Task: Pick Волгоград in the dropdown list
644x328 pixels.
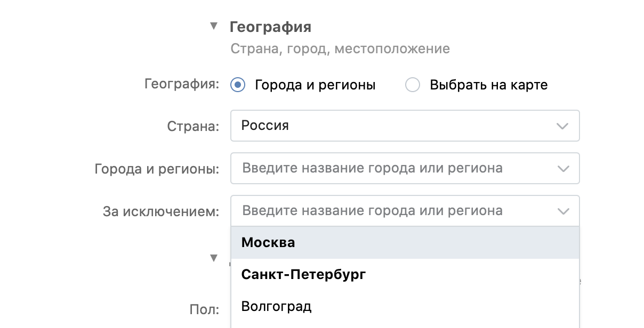Action: click(405, 307)
